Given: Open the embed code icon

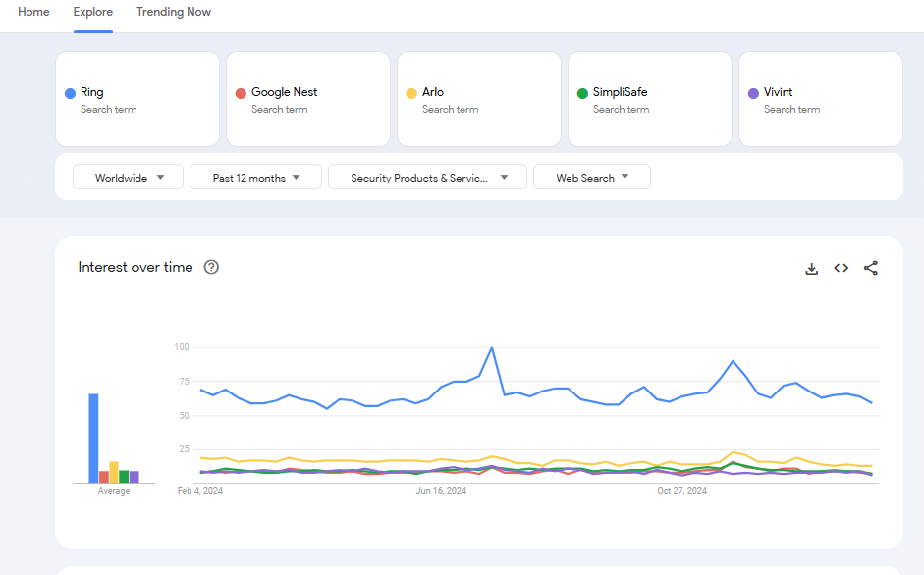Looking at the screenshot, I should pyautogui.click(x=841, y=268).
